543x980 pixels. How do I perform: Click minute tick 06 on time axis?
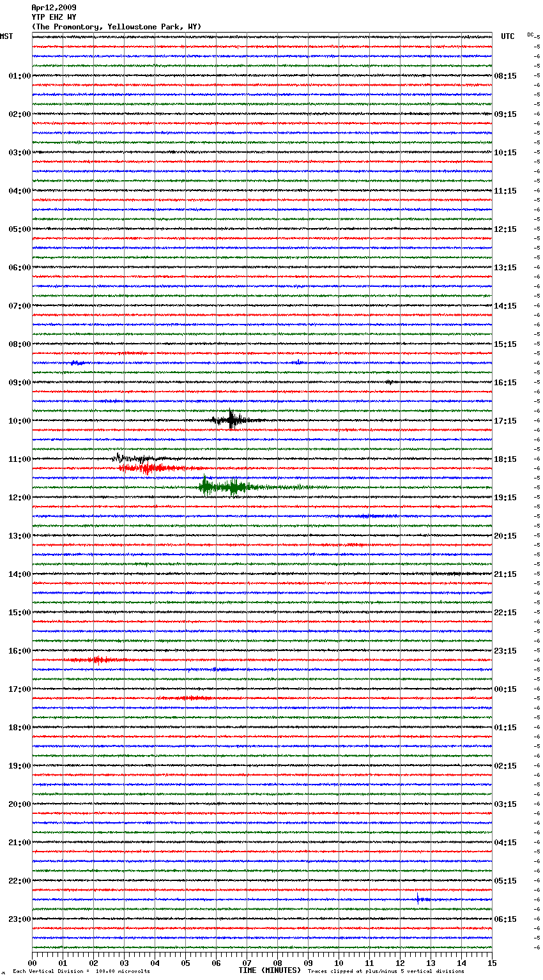216,963
